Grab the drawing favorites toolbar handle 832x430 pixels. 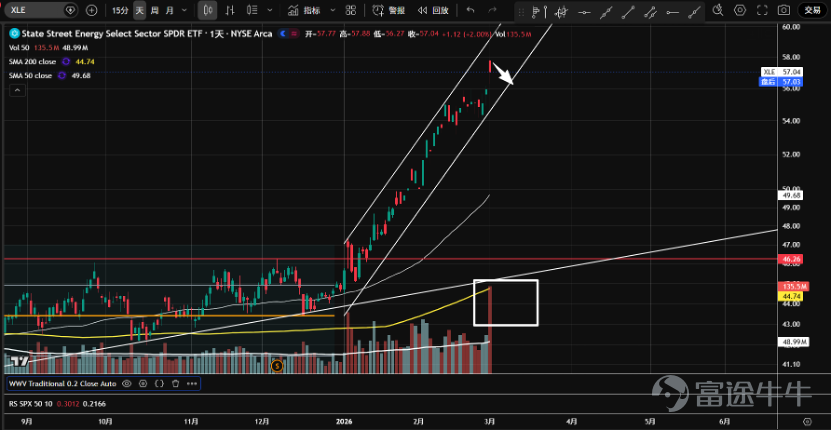[522, 11]
